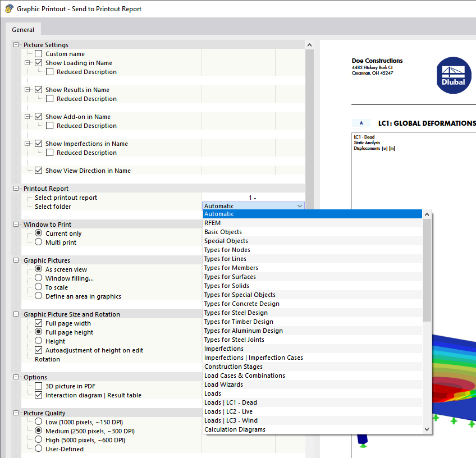Screen dimensions: 476x458
Task: Click the dropdown list's down scroll arrow
Action: click(427, 429)
